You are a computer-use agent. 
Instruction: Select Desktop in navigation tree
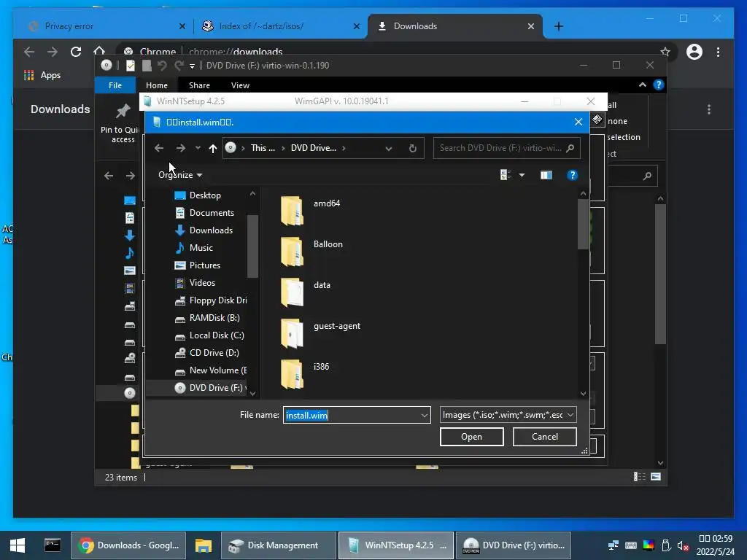(x=205, y=195)
